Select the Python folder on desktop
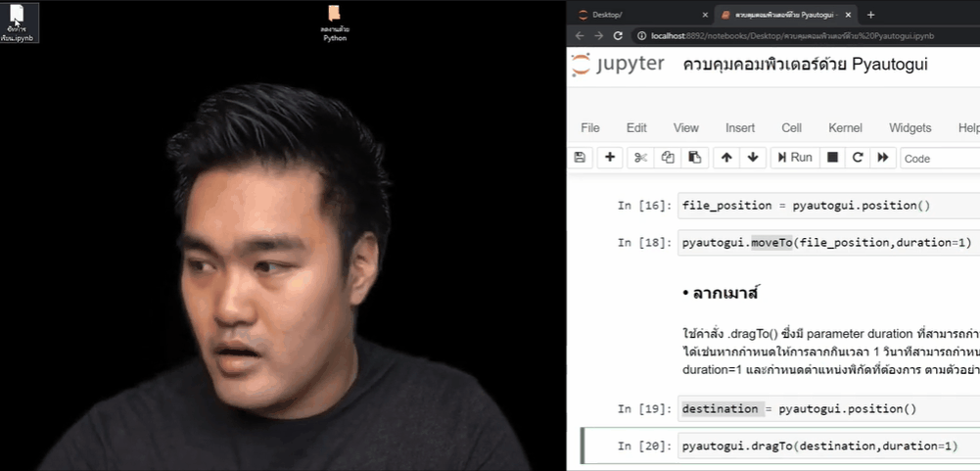The image size is (980, 471). click(335, 24)
